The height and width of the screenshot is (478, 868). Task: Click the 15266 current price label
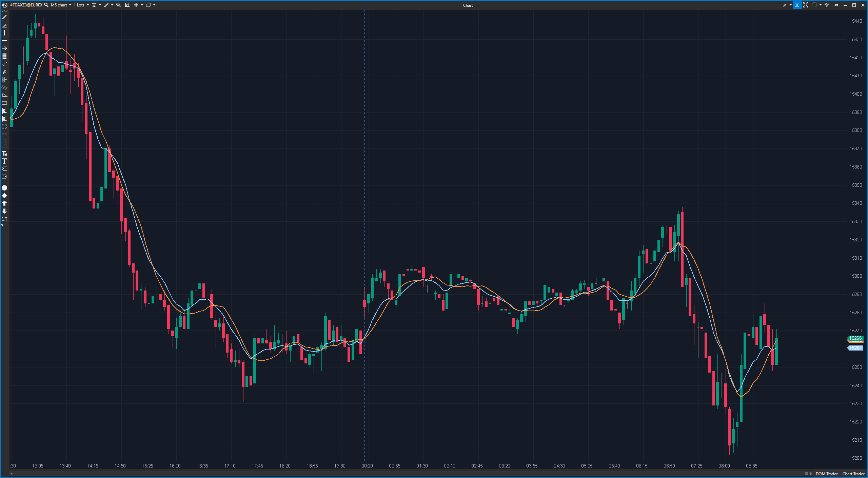click(x=855, y=338)
